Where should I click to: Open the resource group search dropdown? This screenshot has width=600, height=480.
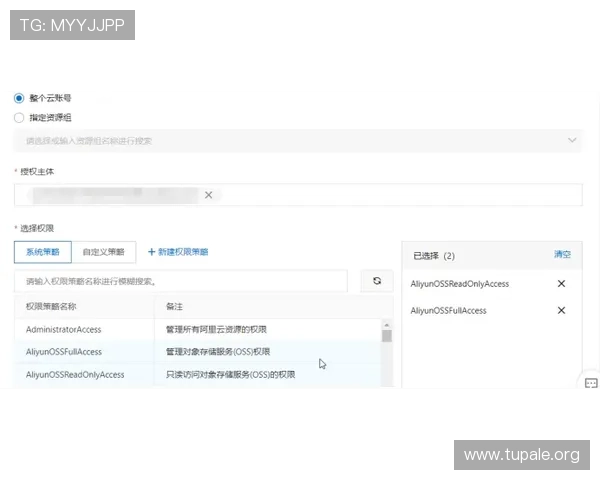tap(298, 141)
